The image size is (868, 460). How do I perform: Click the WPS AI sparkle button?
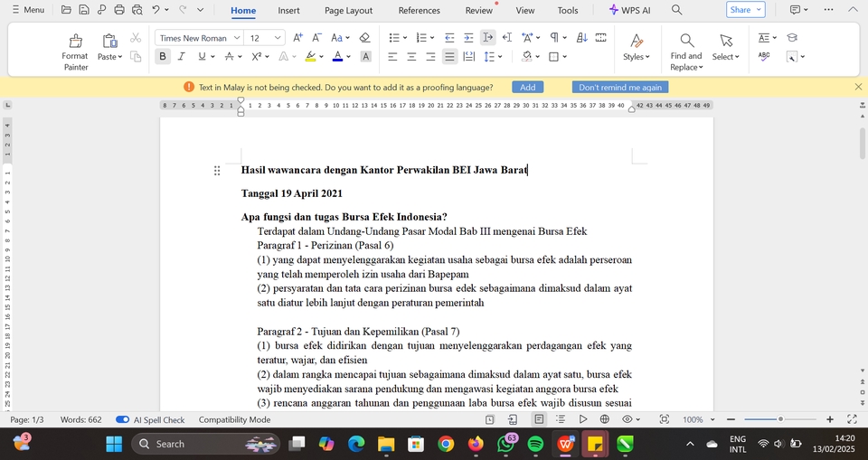(630, 10)
